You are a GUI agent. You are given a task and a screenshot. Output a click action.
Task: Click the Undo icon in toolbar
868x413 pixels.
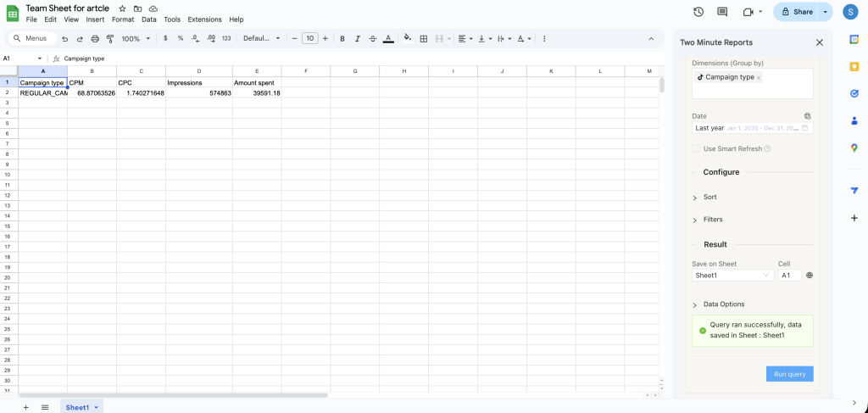tap(65, 39)
